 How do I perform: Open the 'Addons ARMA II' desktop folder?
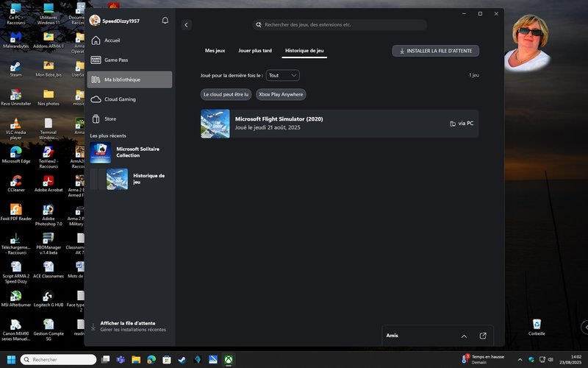click(49, 40)
